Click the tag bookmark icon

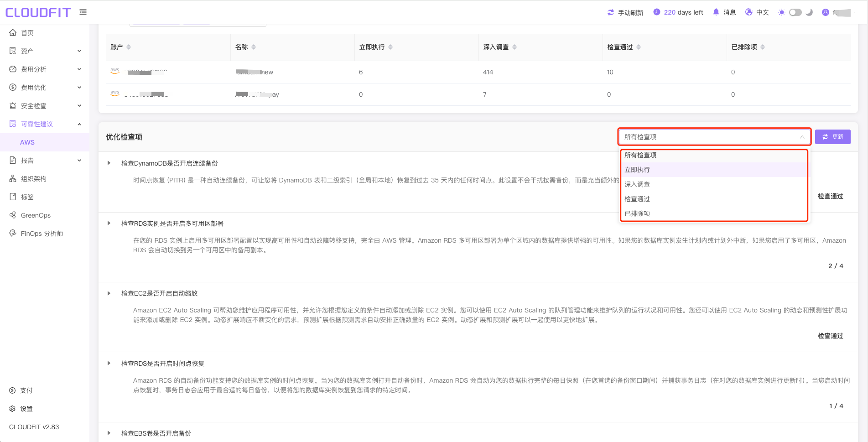pos(13,197)
